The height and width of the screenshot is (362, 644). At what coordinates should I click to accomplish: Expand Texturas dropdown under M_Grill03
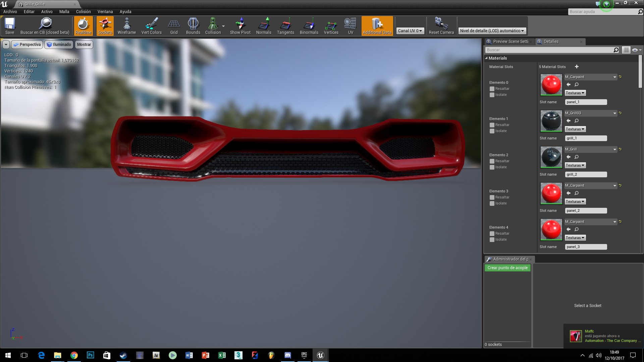point(575,129)
